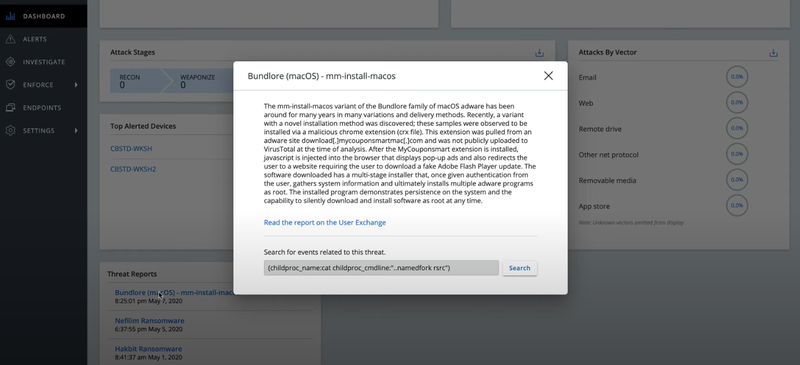Click the Top Alerted Devices heading
The image size is (800, 365).
click(x=143, y=126)
